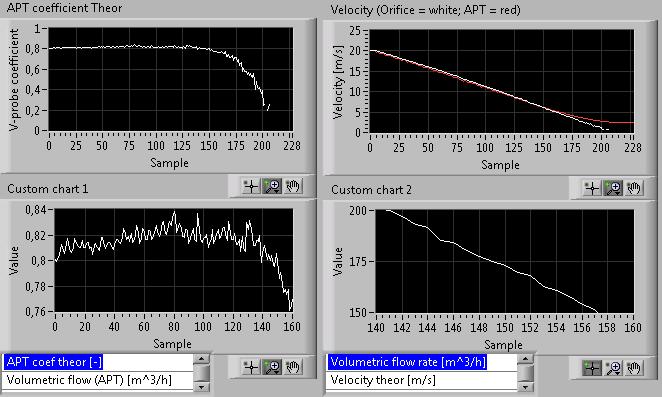Click up arrow of APT coef theor list scrollbar
The height and width of the screenshot is (397, 662).
(x=201, y=359)
